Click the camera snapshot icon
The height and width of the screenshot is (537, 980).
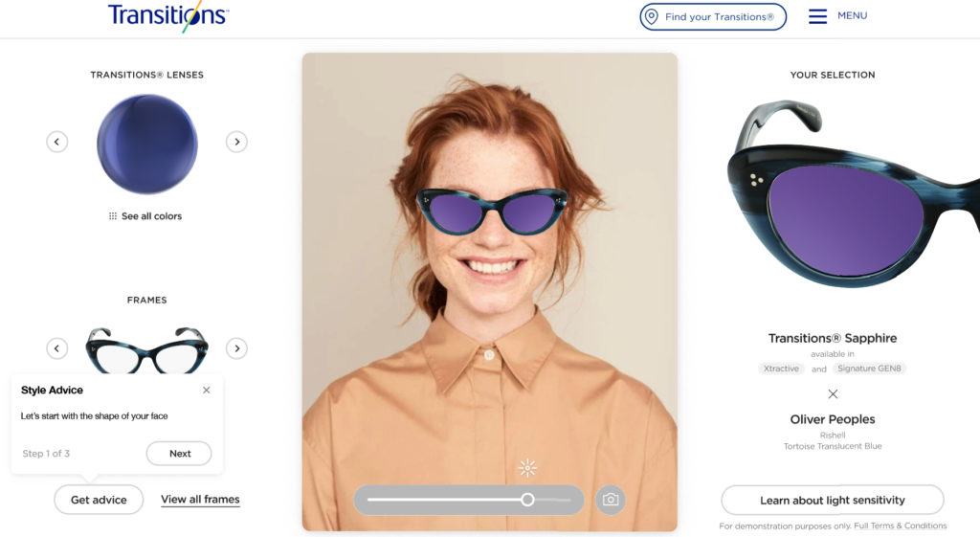pyautogui.click(x=611, y=500)
